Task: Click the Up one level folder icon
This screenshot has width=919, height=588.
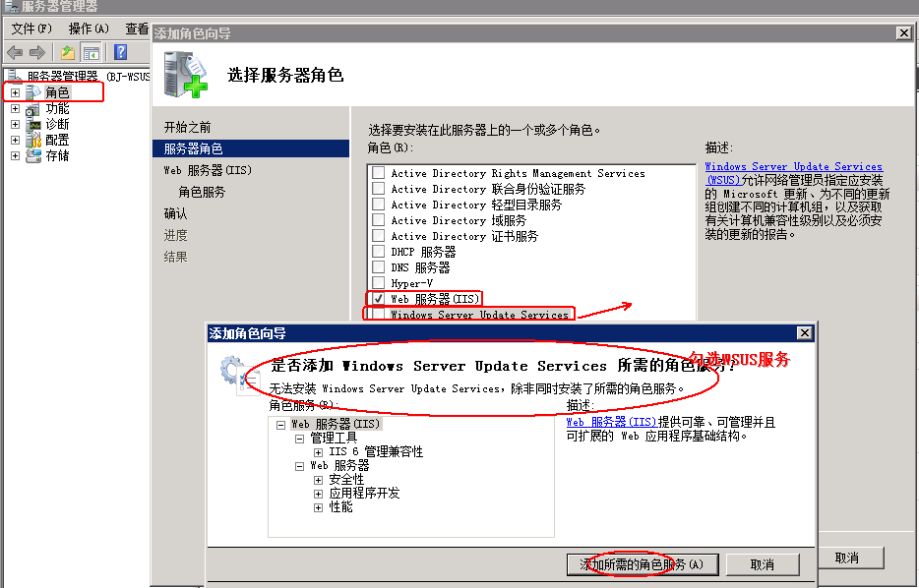Action: [x=68, y=53]
